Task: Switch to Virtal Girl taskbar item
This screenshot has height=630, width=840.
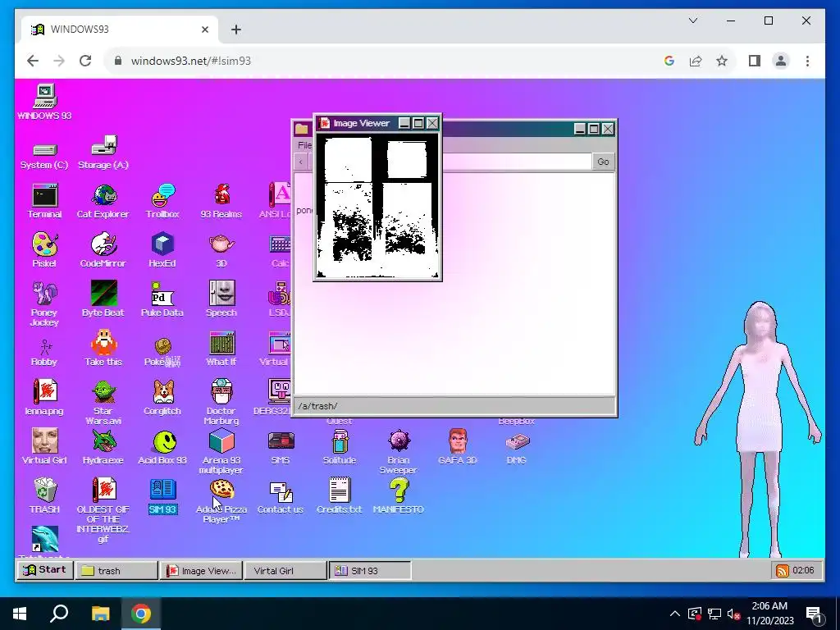Action: pyautogui.click(x=285, y=571)
